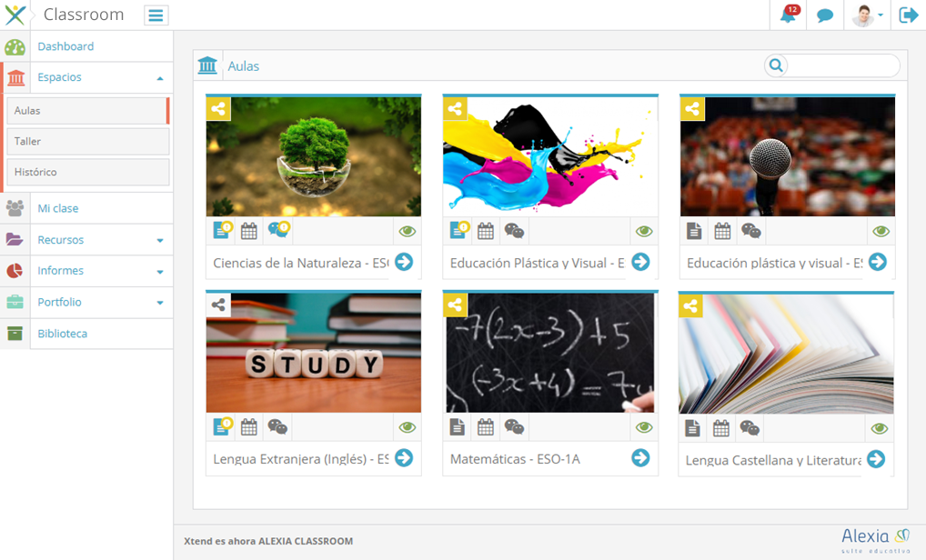Image resolution: width=926 pixels, height=560 pixels.
Task: Toggle the hamburger sidebar menu button
Action: (x=156, y=15)
